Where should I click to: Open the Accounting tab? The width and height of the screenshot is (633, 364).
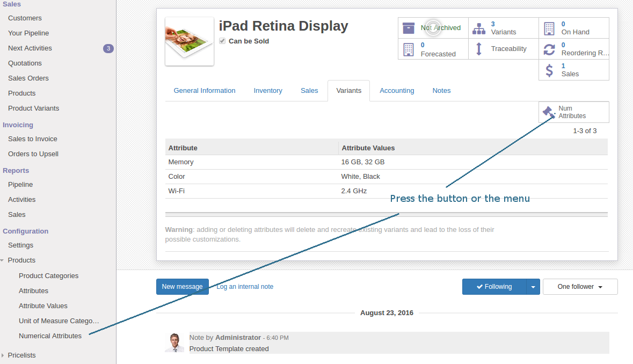(397, 91)
